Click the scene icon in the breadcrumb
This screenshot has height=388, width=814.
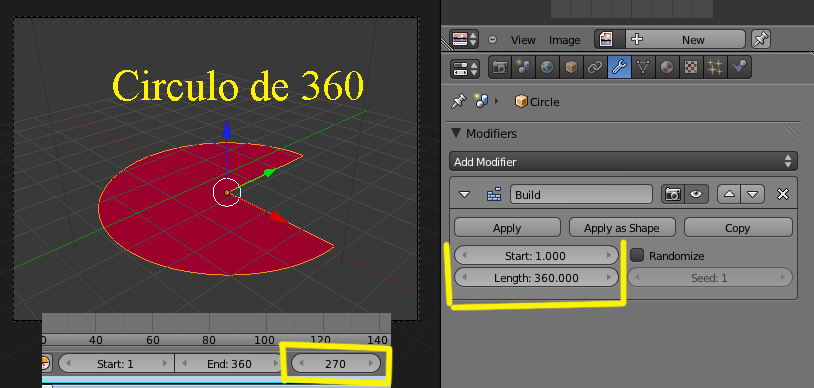(482, 101)
